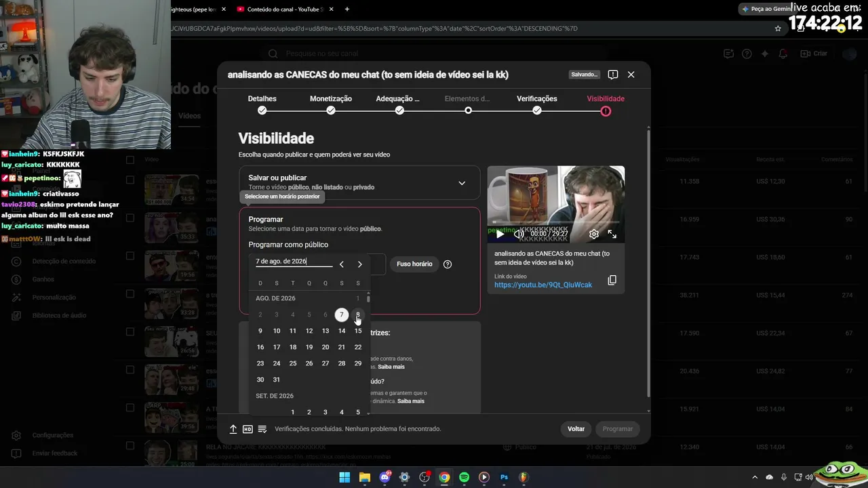This screenshot has width=868, height=488.
Task: Open YouTube Studio notifications bell
Action: [x=783, y=54]
